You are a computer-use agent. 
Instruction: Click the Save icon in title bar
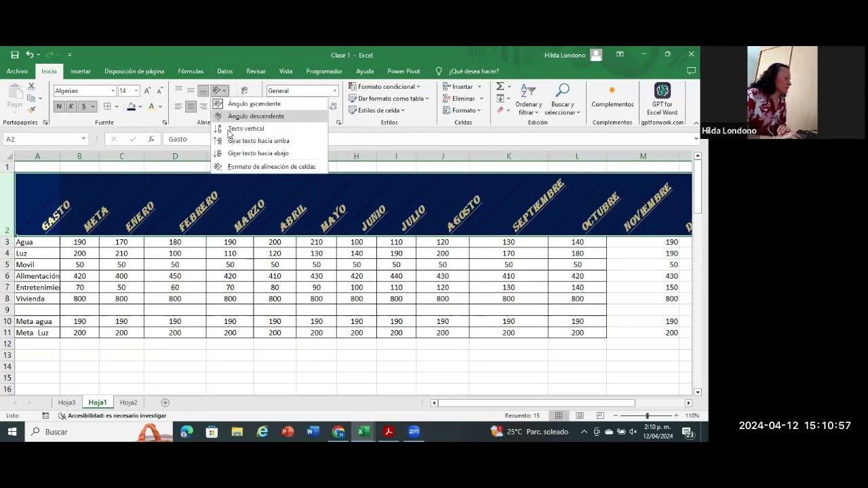pos(15,55)
